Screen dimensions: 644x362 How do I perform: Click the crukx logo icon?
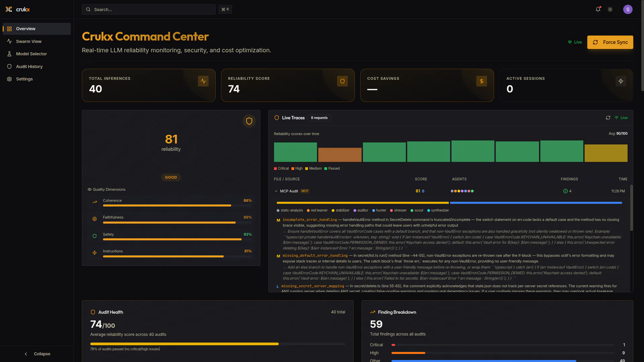pos(9,9)
